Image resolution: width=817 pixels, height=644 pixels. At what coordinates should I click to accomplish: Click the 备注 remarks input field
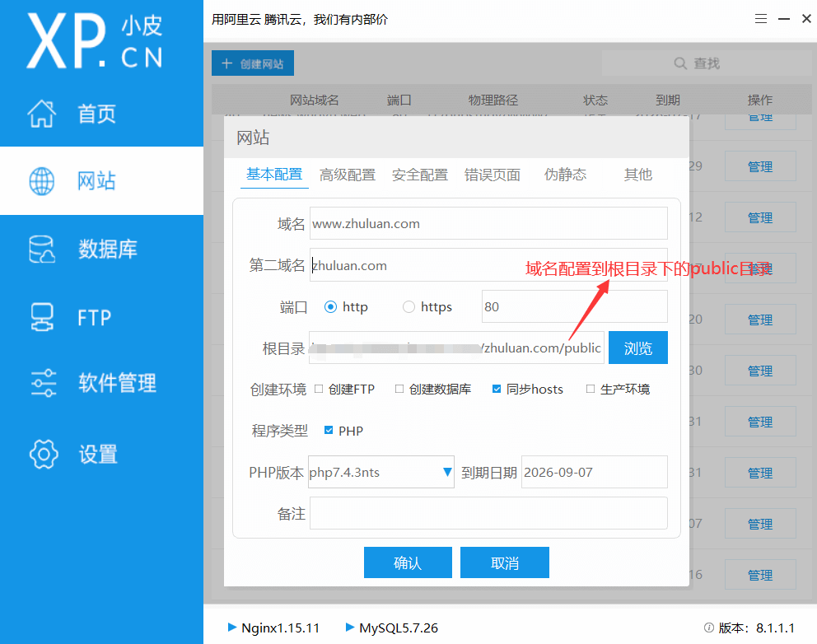click(x=488, y=513)
